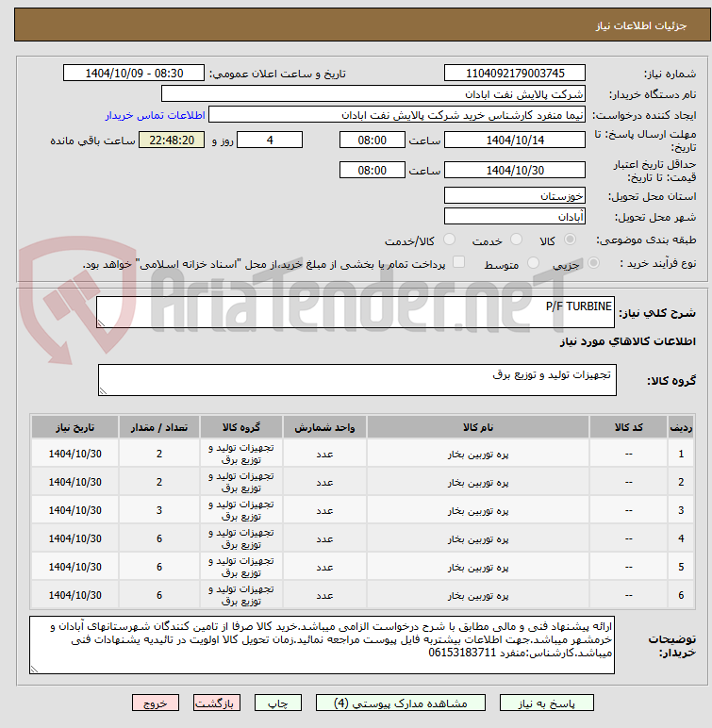Select the کالا radio button

(570, 240)
